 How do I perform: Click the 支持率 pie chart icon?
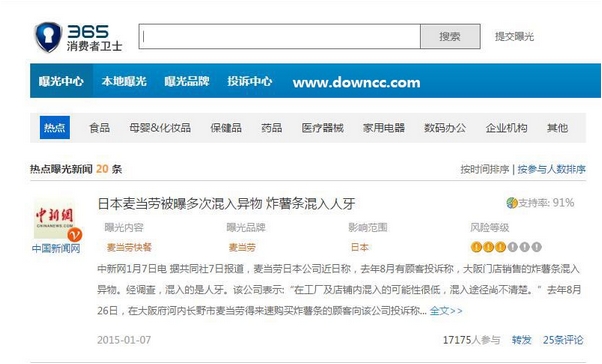point(512,203)
